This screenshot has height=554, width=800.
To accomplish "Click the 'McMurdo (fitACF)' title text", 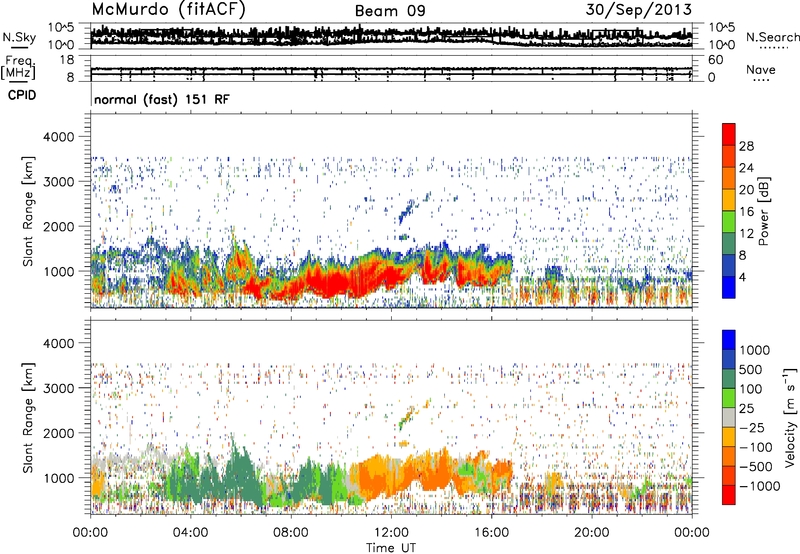I will (x=168, y=10).
